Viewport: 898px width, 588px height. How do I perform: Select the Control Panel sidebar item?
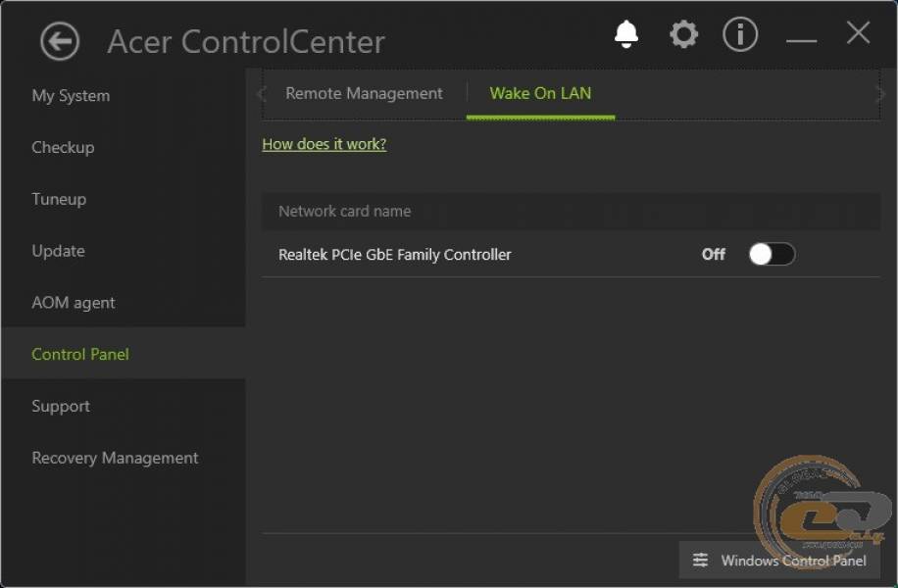(124, 354)
